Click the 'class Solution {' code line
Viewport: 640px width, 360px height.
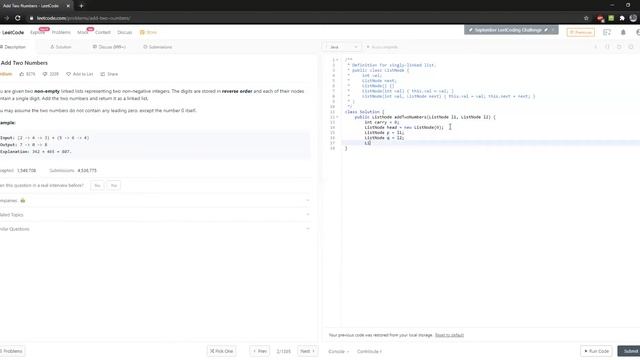(x=364, y=112)
